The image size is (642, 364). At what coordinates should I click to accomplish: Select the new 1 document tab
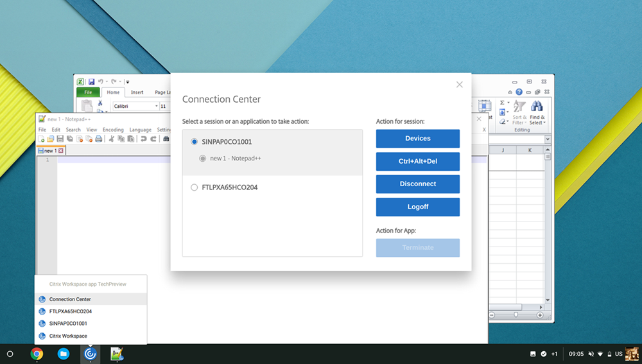(51, 151)
